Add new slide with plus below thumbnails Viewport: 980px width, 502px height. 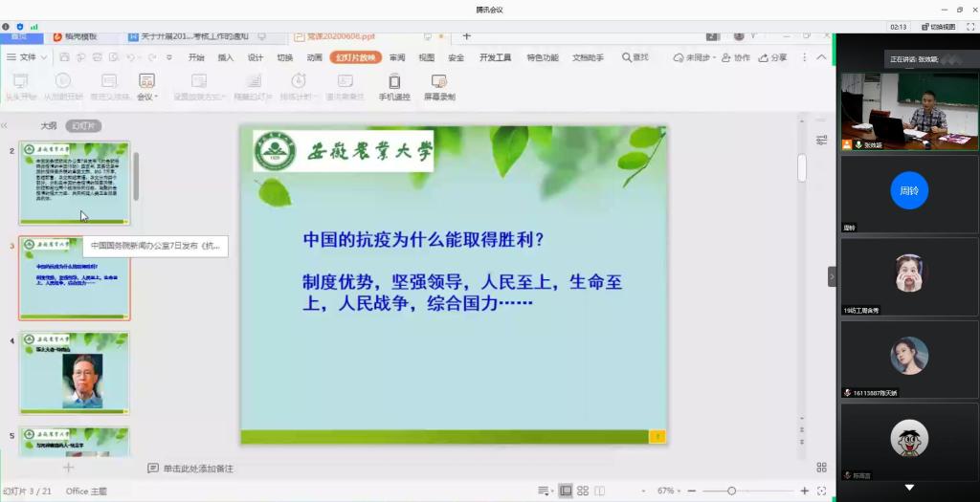[x=69, y=467]
